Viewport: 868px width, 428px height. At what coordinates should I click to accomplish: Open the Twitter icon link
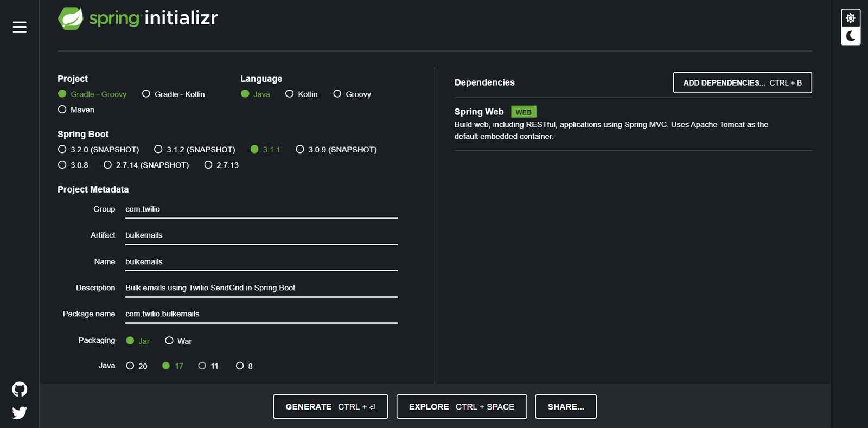click(20, 413)
